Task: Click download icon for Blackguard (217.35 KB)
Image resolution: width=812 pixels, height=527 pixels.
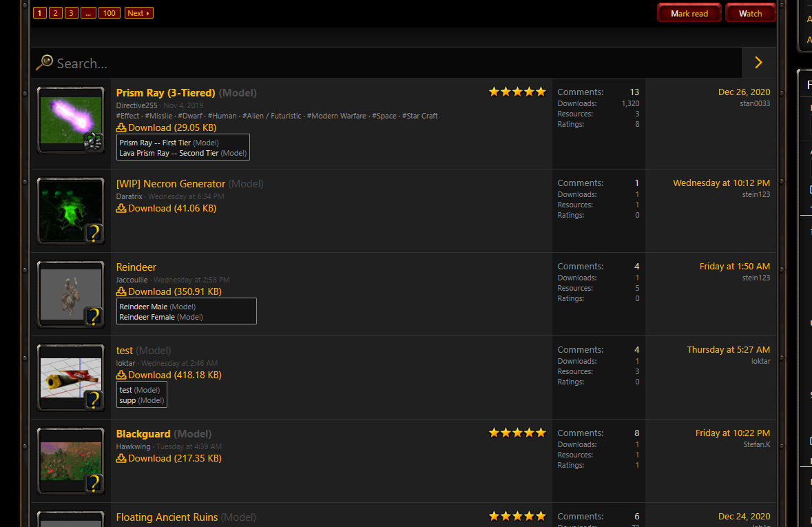Action: pos(121,459)
